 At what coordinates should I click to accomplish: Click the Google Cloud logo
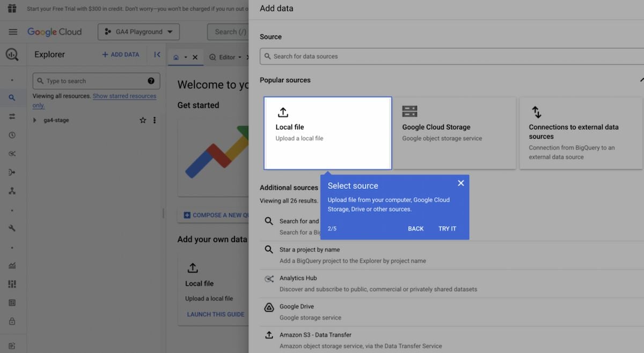point(55,32)
